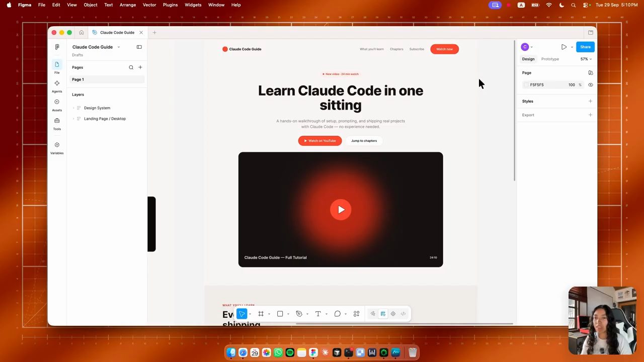644x362 pixels.
Task: Open the Figma main menu logo icon
Action: point(57,47)
